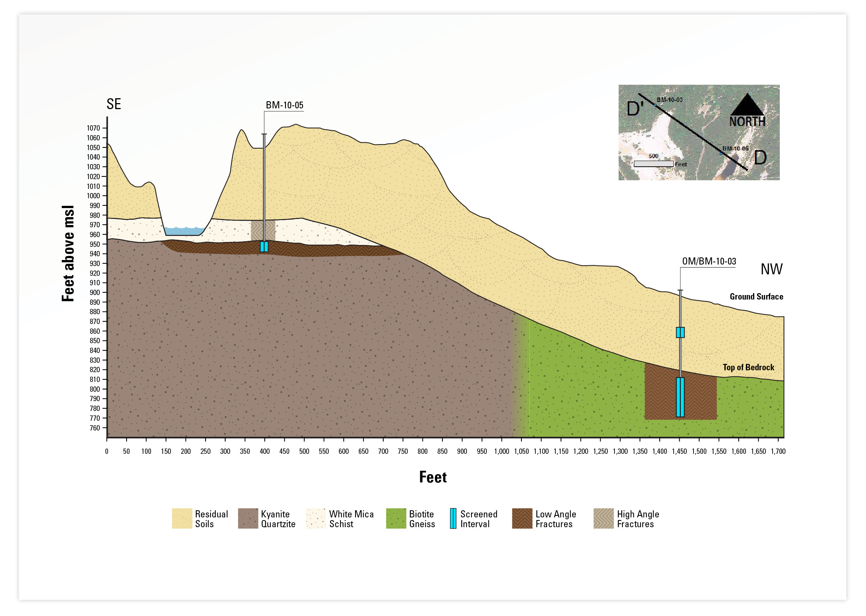Click the 1,000 distance tick label
This screenshot has width=866, height=616.
pos(501,452)
